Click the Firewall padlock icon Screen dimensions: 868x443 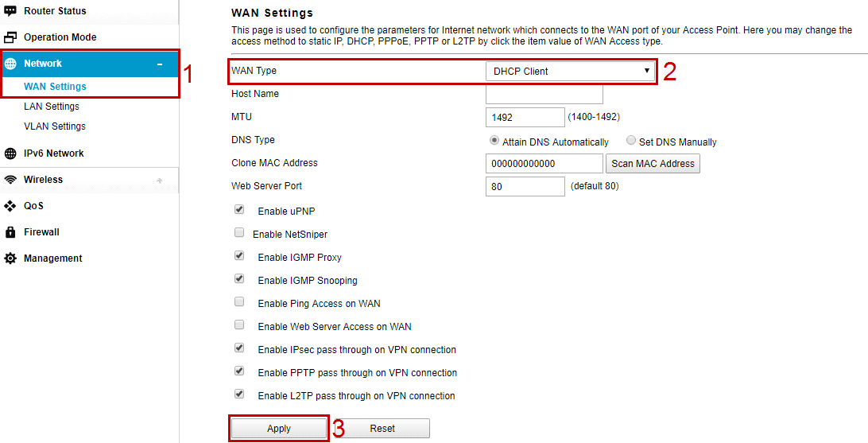tap(10, 232)
